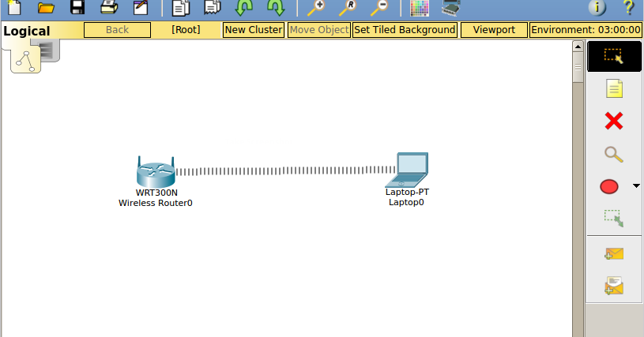Click the Paste icon in the toolbar
The width and height of the screenshot is (644, 337).
(213, 7)
